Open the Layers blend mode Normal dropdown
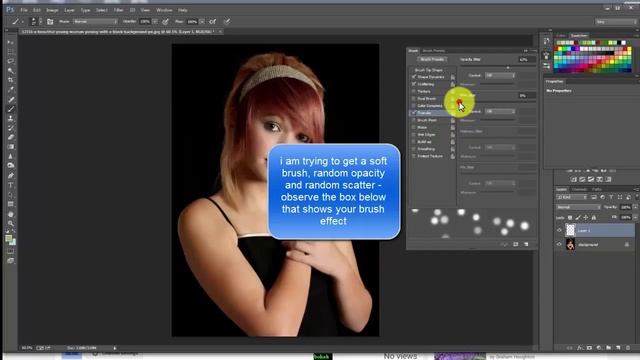Viewport: 640px width, 360px height. (578, 207)
